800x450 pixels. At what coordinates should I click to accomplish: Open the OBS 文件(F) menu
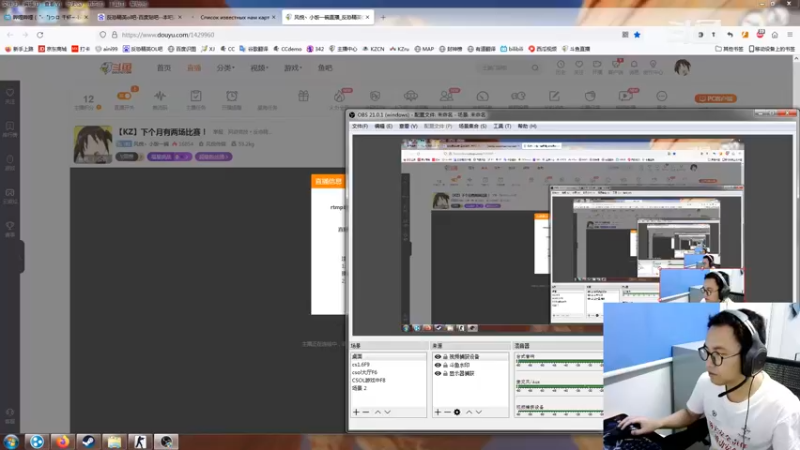click(360, 126)
